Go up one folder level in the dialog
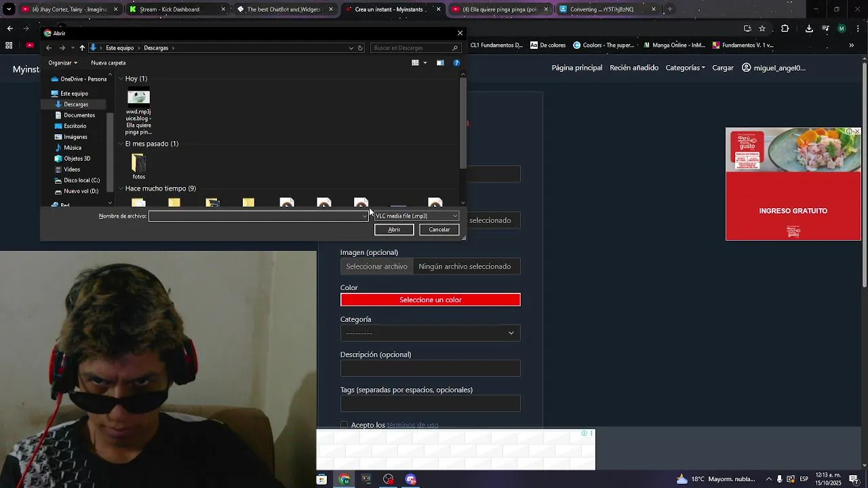The width and height of the screenshot is (868, 488). [82, 48]
